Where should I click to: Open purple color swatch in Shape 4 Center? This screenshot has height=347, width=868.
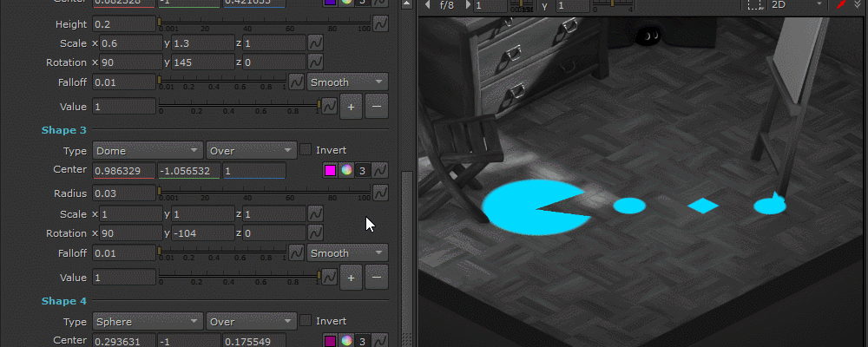coord(331,340)
